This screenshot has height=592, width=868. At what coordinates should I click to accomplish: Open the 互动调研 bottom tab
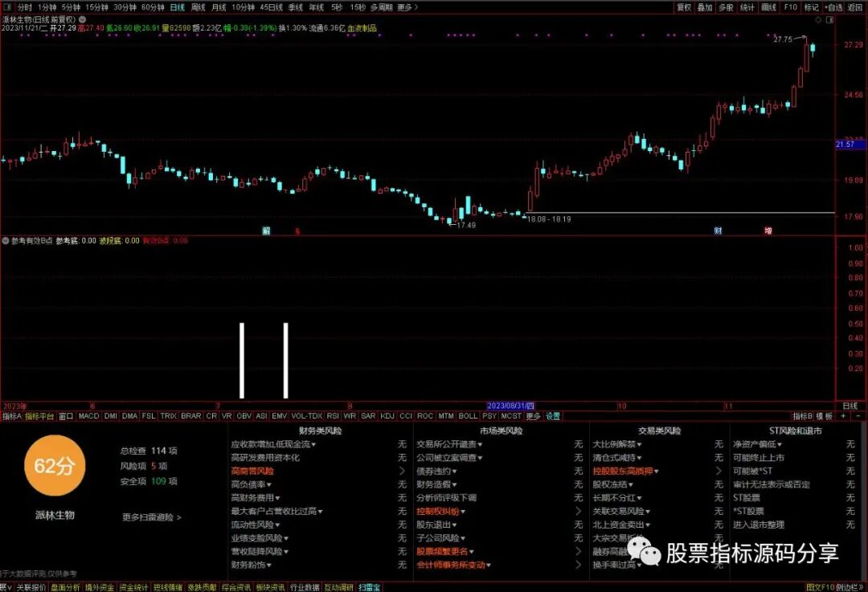[x=338, y=587]
